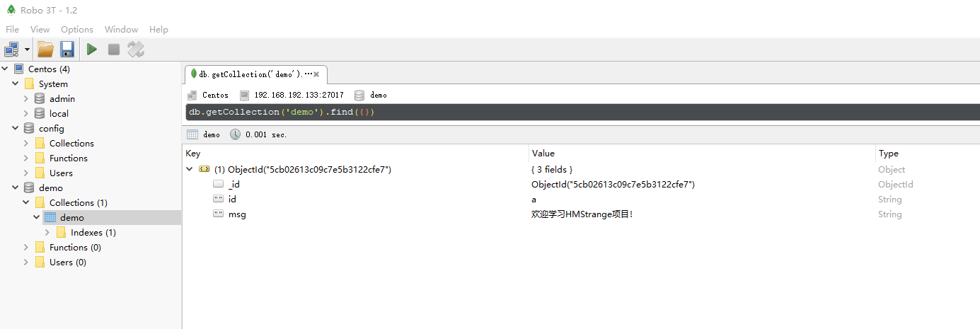
Task: Expand the local database
Action: click(x=26, y=113)
